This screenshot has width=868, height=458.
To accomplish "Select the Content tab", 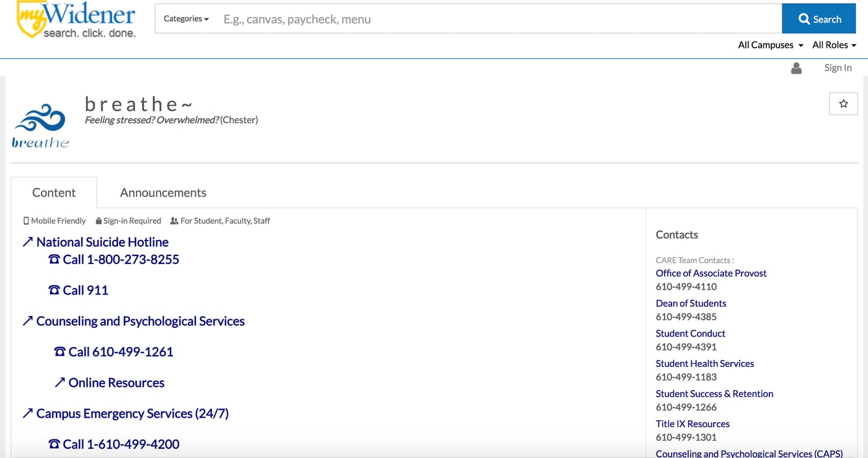I will pos(54,193).
